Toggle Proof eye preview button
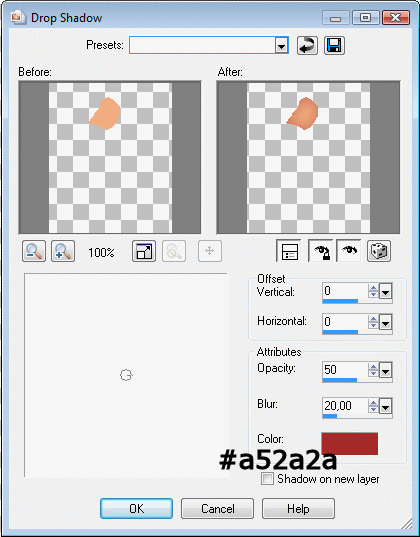This screenshot has height=537, width=420. (x=349, y=251)
